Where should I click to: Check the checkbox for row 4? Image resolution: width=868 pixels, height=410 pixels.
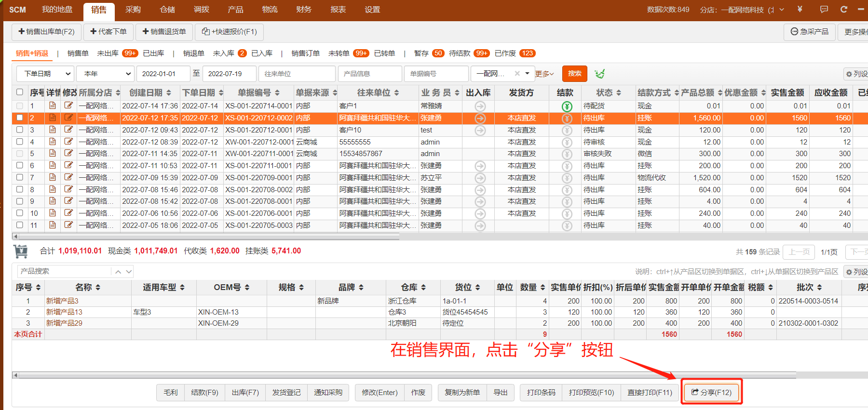(20, 142)
